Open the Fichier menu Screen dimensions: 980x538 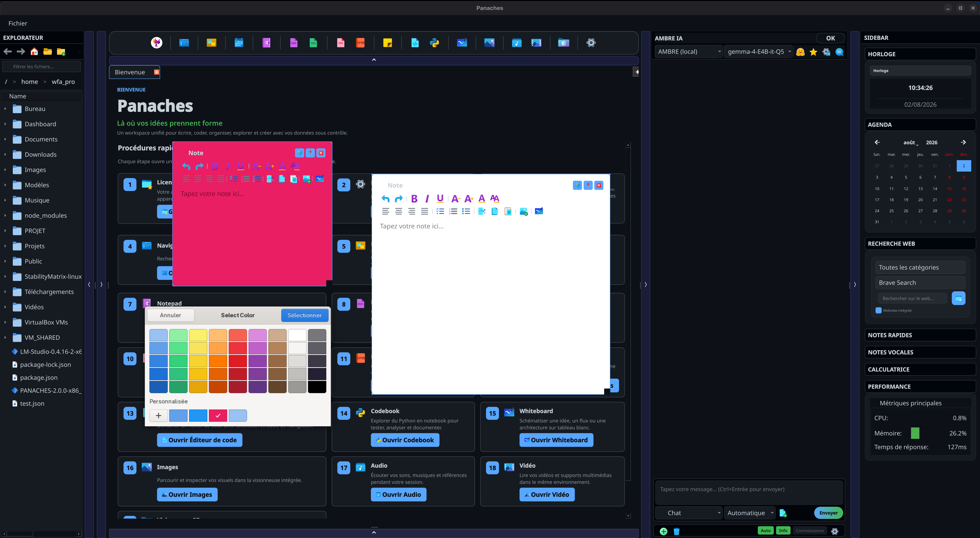[x=18, y=23]
